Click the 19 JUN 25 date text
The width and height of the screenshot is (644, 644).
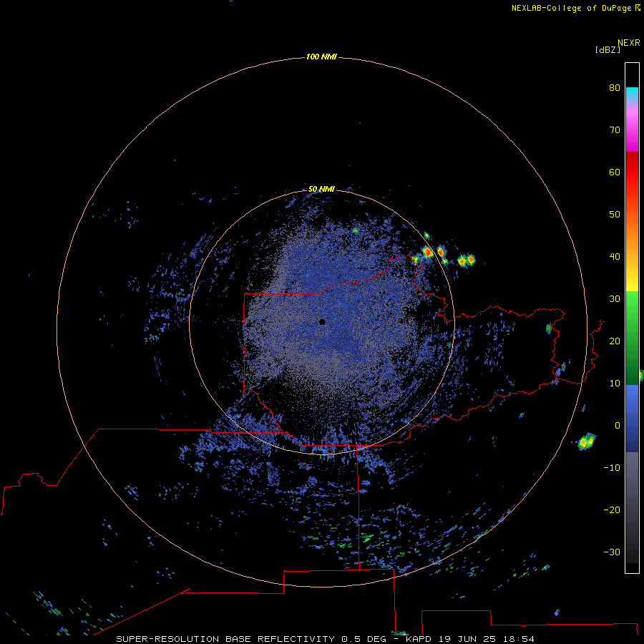[x=467, y=639]
